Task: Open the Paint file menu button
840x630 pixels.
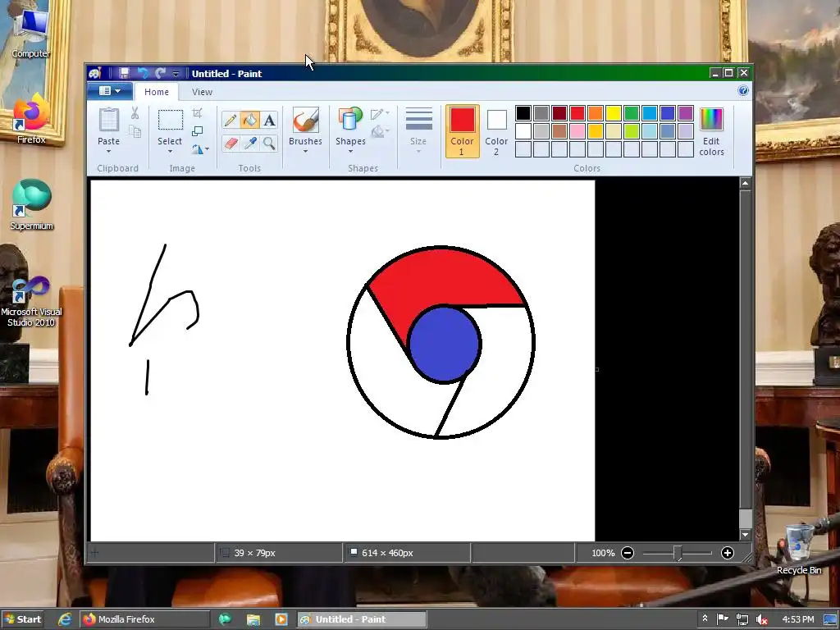Action: tap(109, 91)
